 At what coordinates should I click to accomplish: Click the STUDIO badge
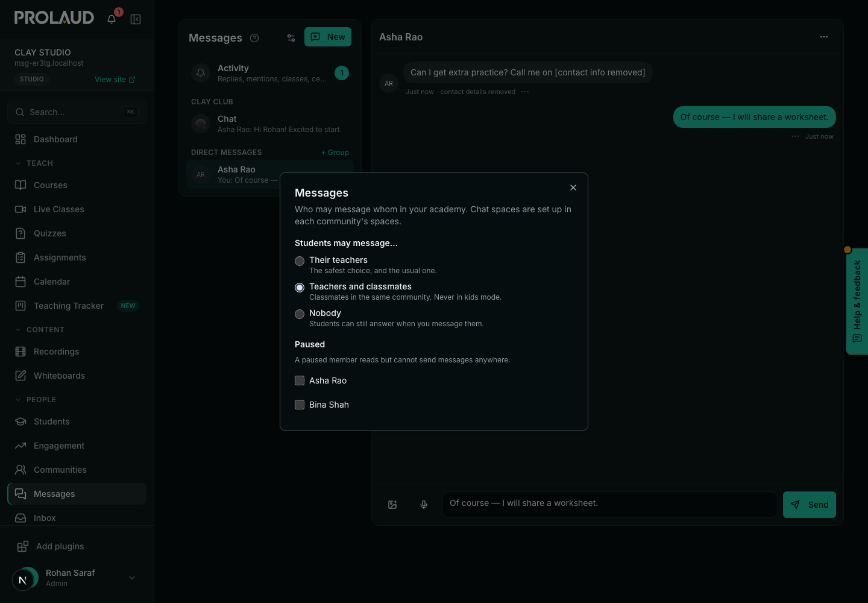(32, 79)
